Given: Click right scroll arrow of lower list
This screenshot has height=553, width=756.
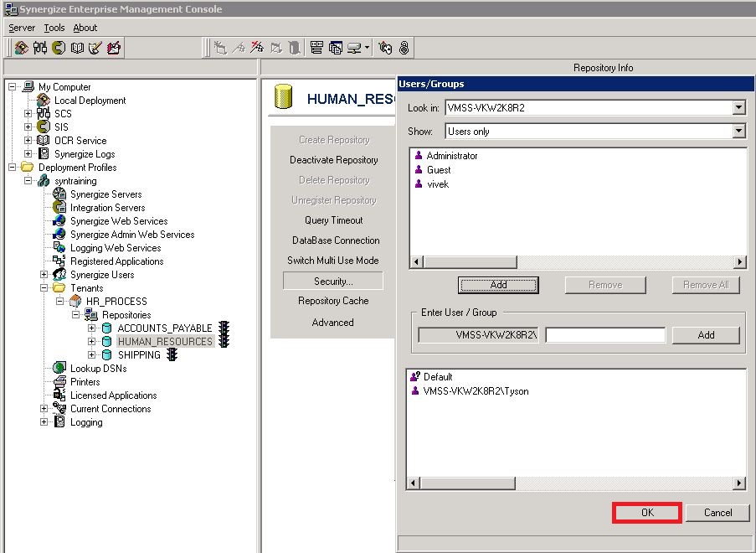Looking at the screenshot, I should (739, 483).
